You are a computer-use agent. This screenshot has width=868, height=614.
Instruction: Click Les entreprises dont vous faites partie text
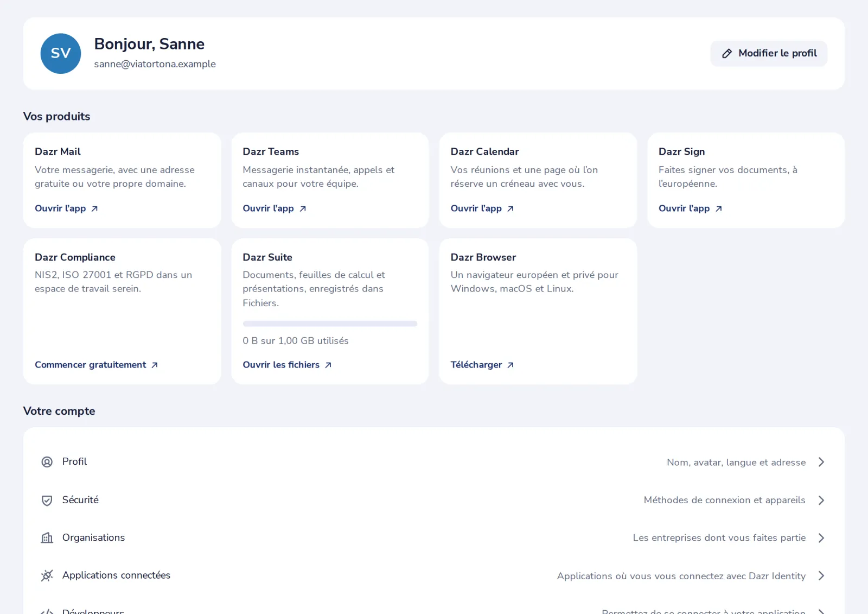click(719, 538)
